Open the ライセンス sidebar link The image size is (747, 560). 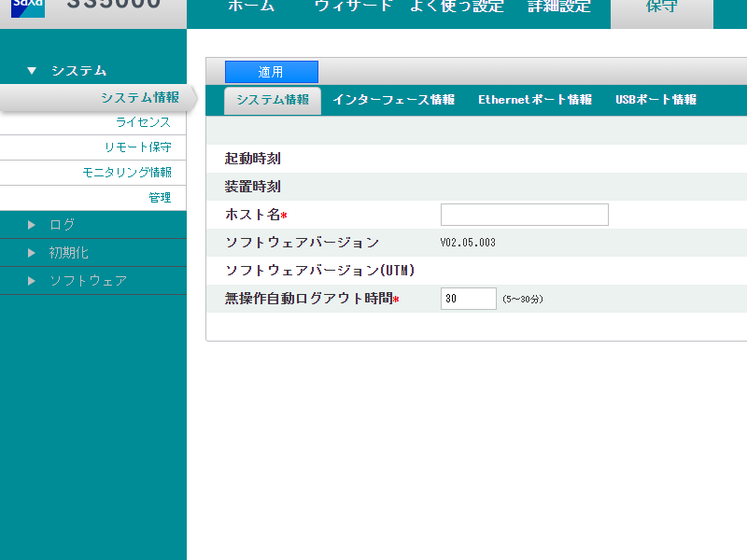(143, 122)
